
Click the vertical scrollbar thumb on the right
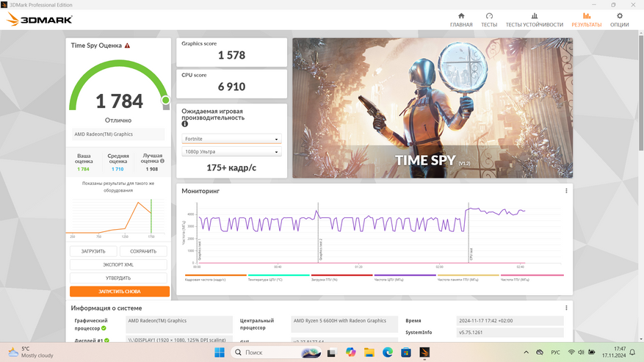click(641, 93)
